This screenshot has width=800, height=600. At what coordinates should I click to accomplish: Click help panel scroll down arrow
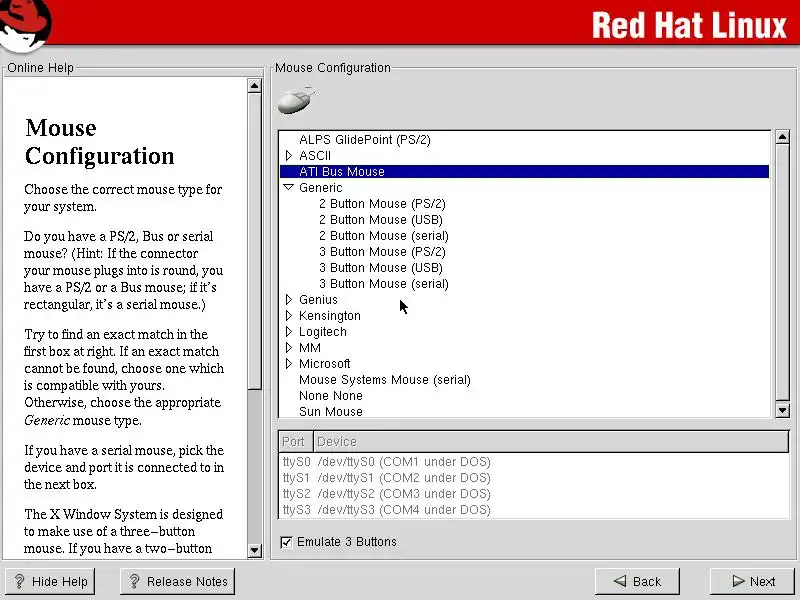coord(254,550)
